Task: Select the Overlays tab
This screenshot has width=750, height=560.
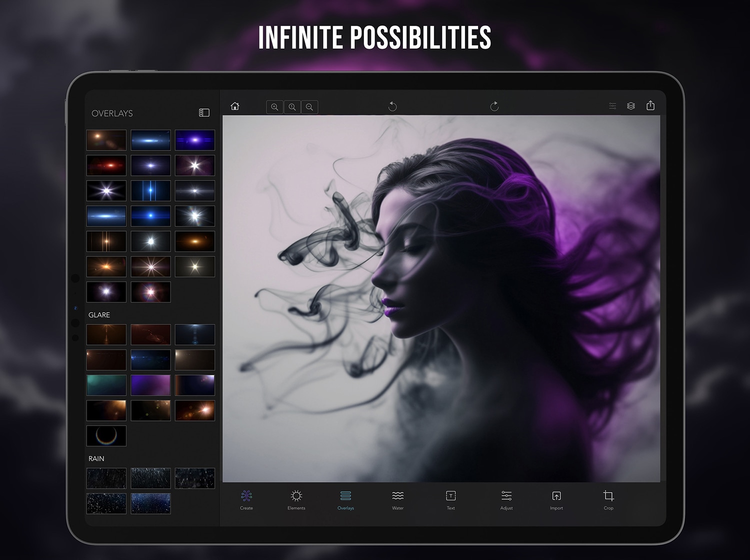Action: pyautogui.click(x=345, y=499)
